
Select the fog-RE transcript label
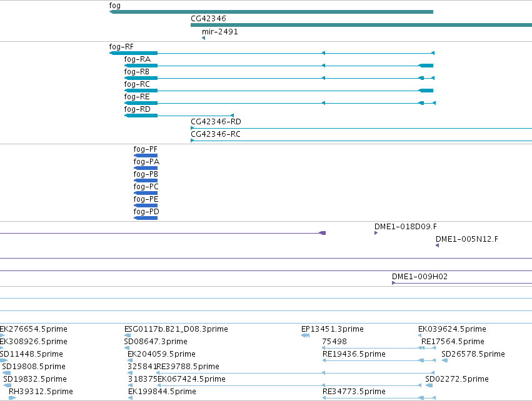[x=137, y=97]
